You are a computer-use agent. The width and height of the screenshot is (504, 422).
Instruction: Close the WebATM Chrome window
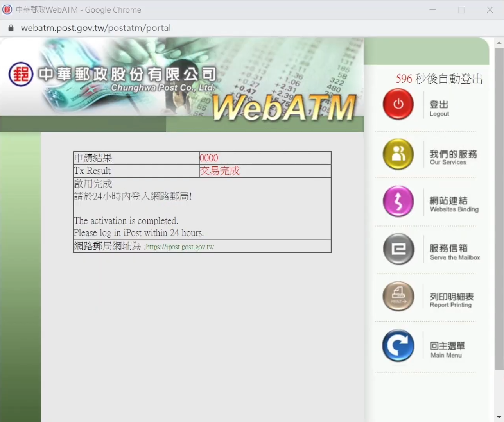coord(490,9)
